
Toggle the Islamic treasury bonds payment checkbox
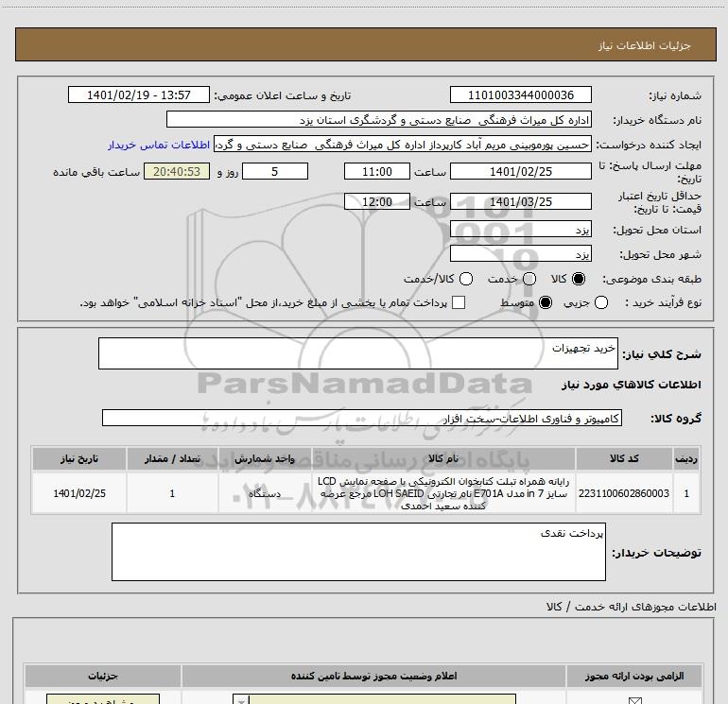pyautogui.click(x=459, y=302)
